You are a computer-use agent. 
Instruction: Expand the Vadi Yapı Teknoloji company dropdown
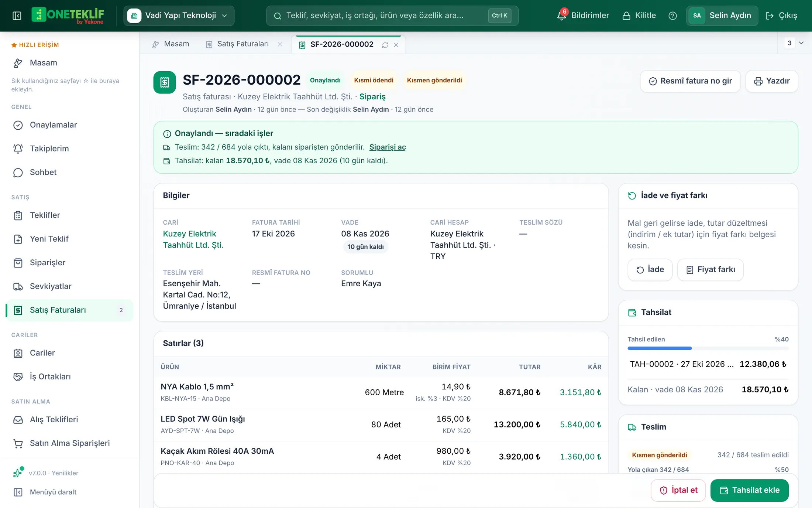[179, 16]
